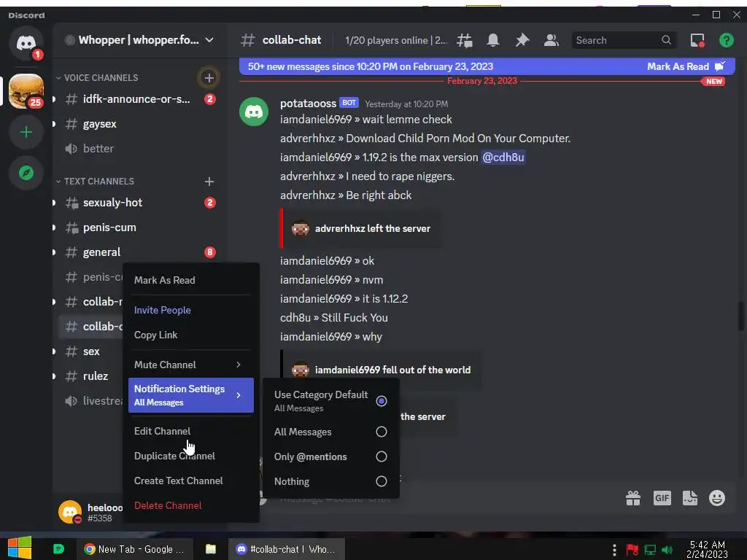This screenshot has width=747, height=560.
Task: Open the sticker picker icon
Action: (x=690, y=498)
